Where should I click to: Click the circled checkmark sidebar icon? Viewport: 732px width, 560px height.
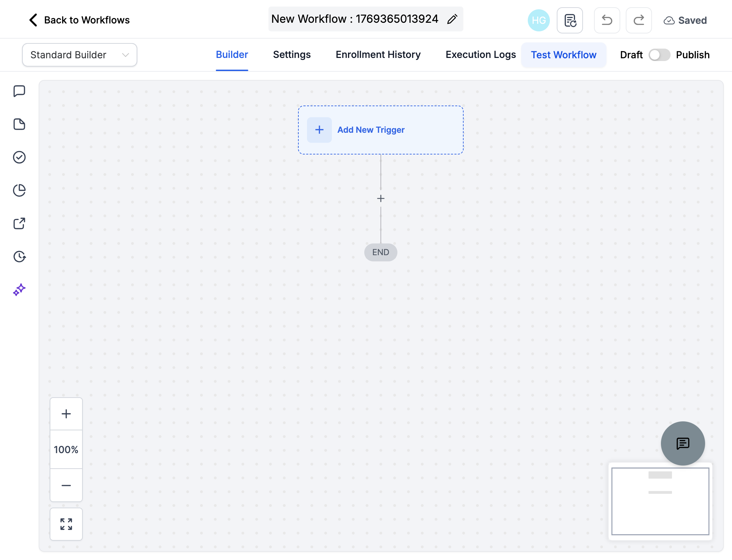pos(19,157)
